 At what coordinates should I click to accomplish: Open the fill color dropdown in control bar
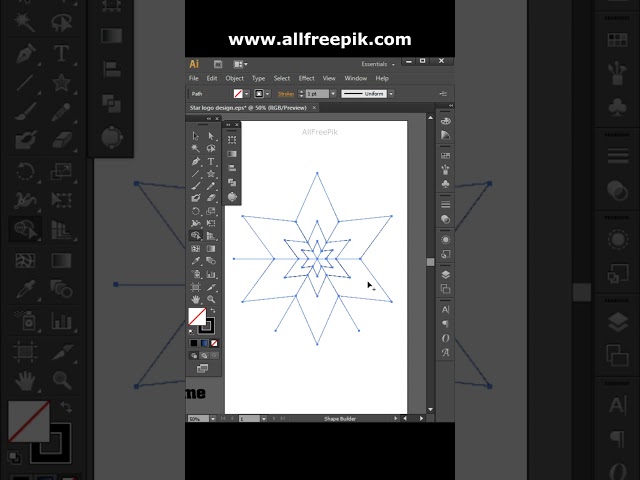[247, 94]
